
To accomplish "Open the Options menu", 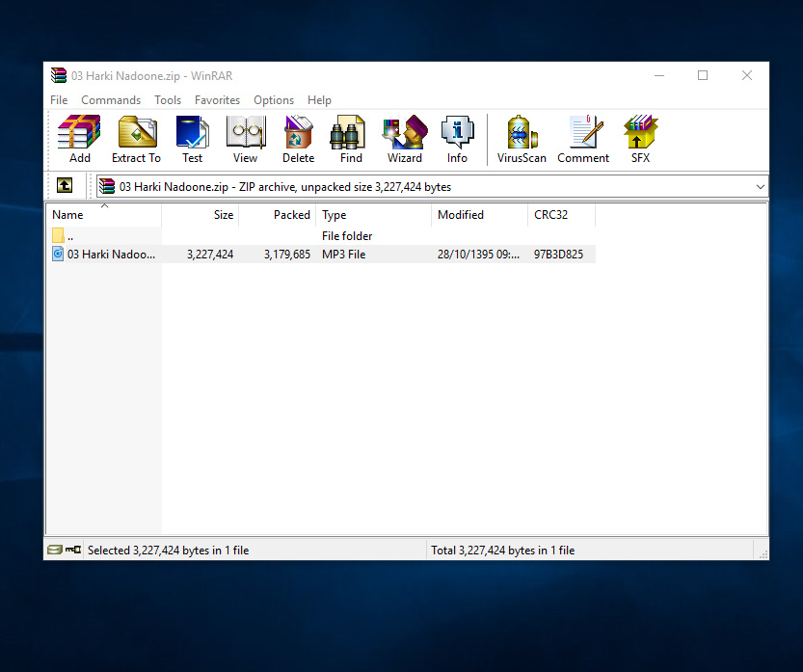I will coord(274,100).
